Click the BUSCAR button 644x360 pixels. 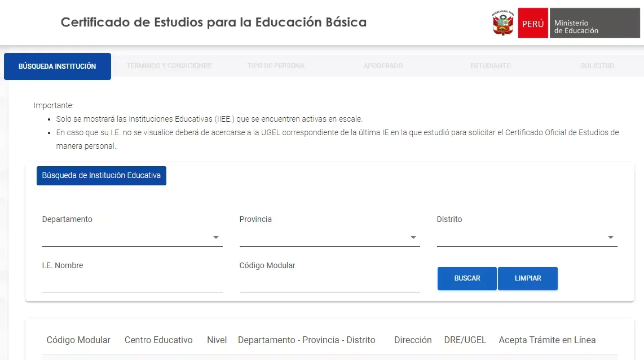[x=467, y=278]
